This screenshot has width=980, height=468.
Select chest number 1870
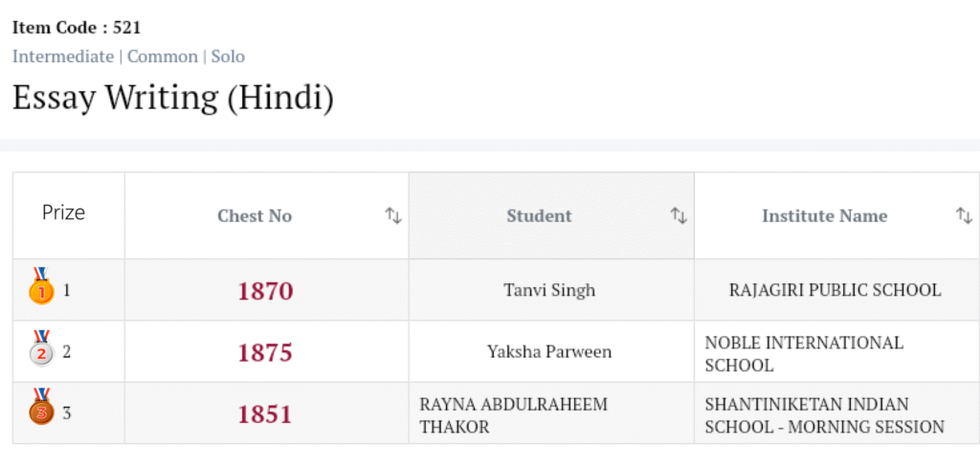click(265, 291)
